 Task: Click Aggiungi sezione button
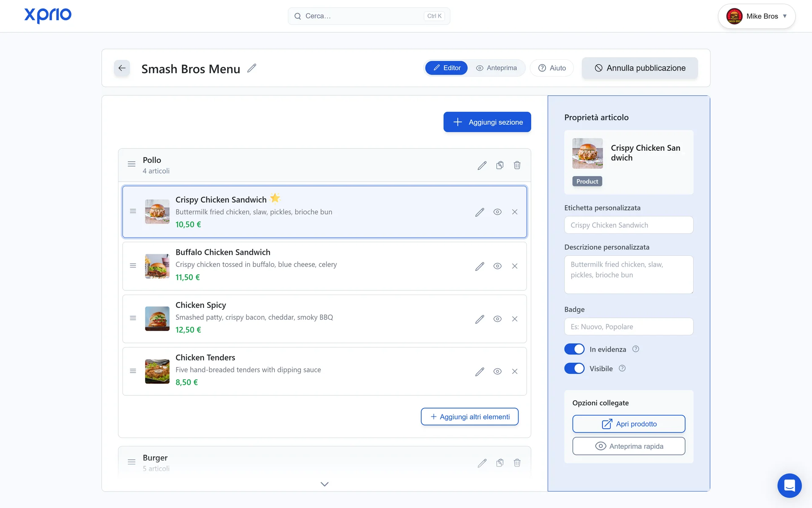(487, 122)
